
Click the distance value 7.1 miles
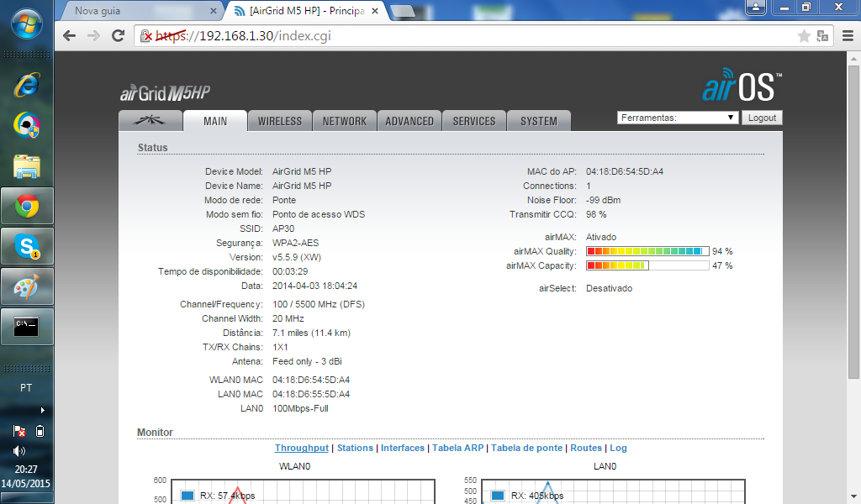click(311, 333)
